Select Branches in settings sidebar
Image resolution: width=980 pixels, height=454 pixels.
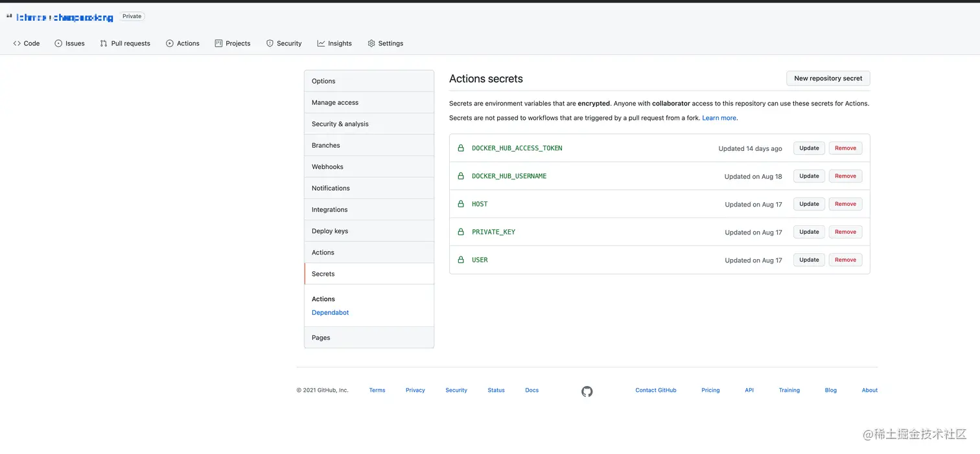[369, 145]
